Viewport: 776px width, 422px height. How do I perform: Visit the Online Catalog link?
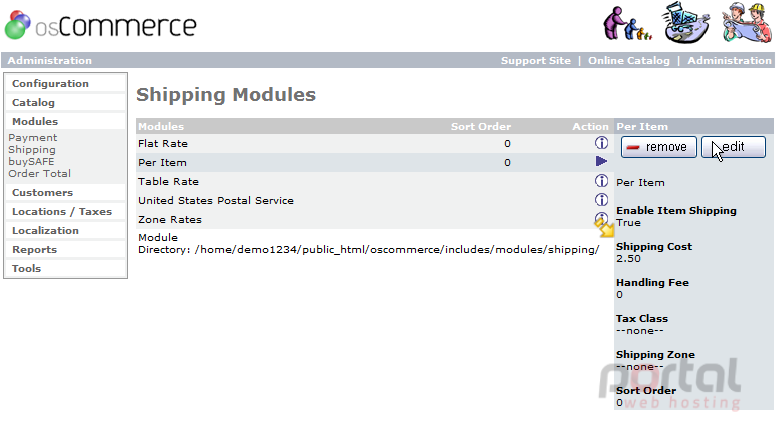click(629, 60)
